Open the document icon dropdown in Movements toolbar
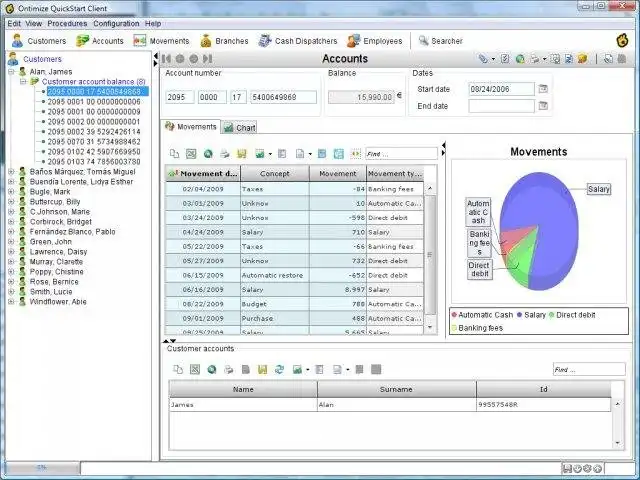Viewport: 640px width, 480px height. (x=310, y=154)
